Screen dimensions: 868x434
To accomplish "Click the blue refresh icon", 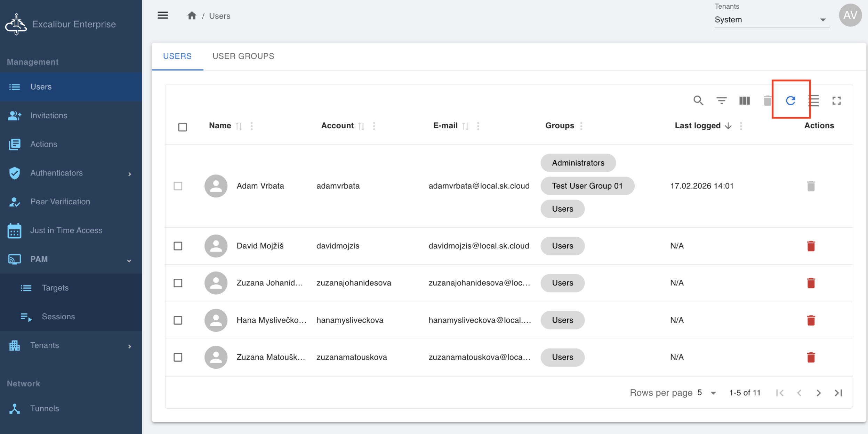I will tap(790, 101).
